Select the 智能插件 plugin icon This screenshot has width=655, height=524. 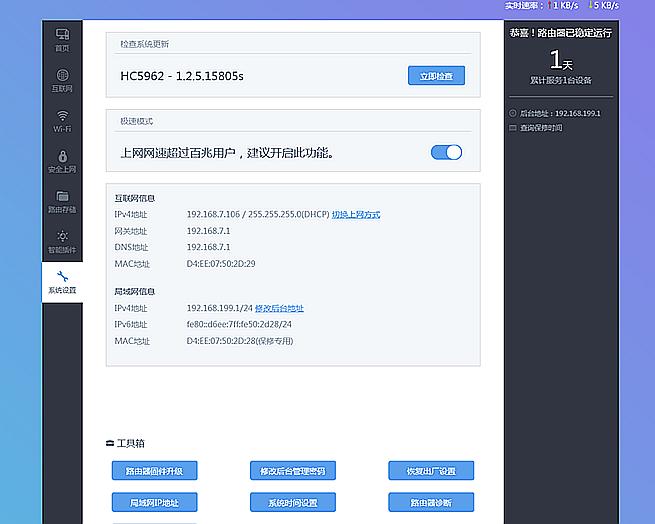click(x=62, y=237)
